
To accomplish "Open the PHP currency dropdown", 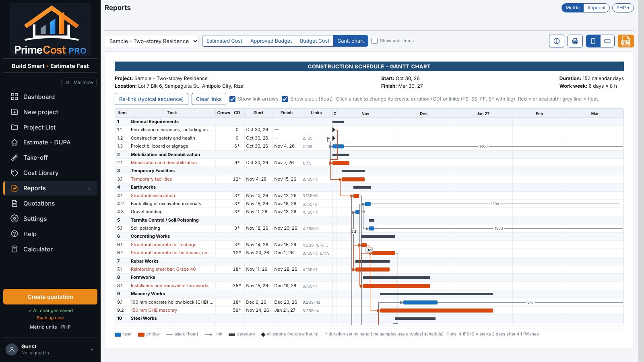I will pos(623,8).
